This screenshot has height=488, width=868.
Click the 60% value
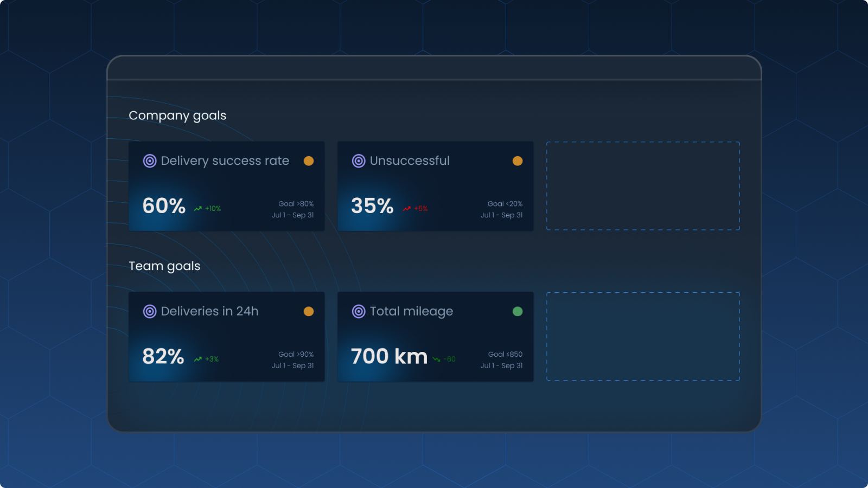[164, 206]
